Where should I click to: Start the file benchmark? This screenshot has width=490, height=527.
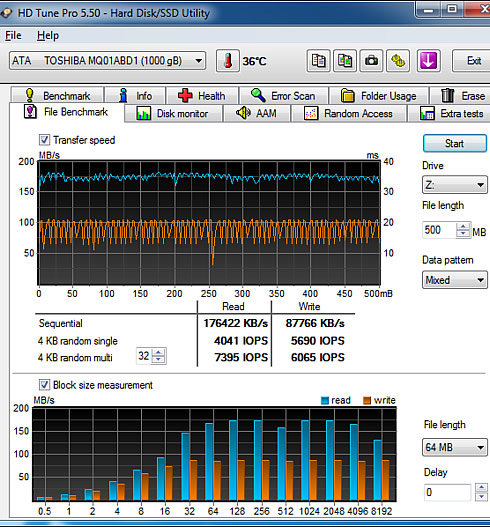455,144
